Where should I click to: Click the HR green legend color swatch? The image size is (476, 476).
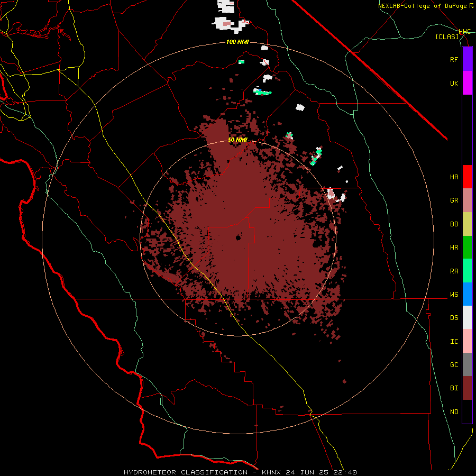(x=467, y=247)
